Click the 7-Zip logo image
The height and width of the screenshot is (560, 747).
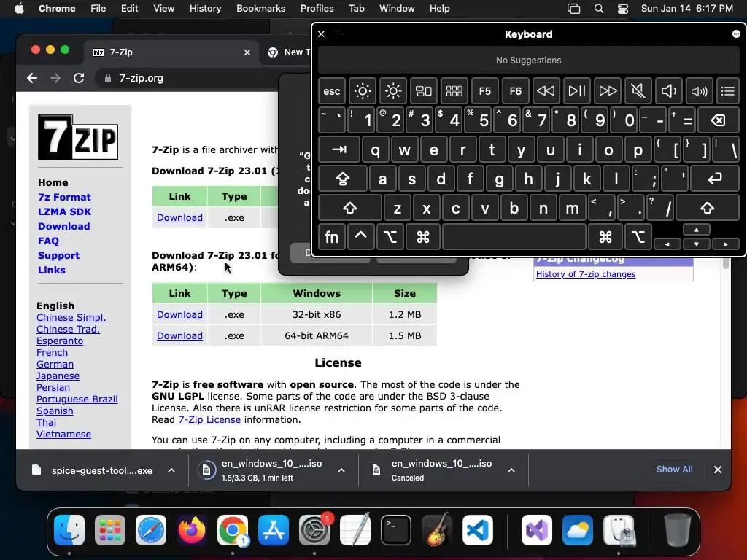(78, 137)
